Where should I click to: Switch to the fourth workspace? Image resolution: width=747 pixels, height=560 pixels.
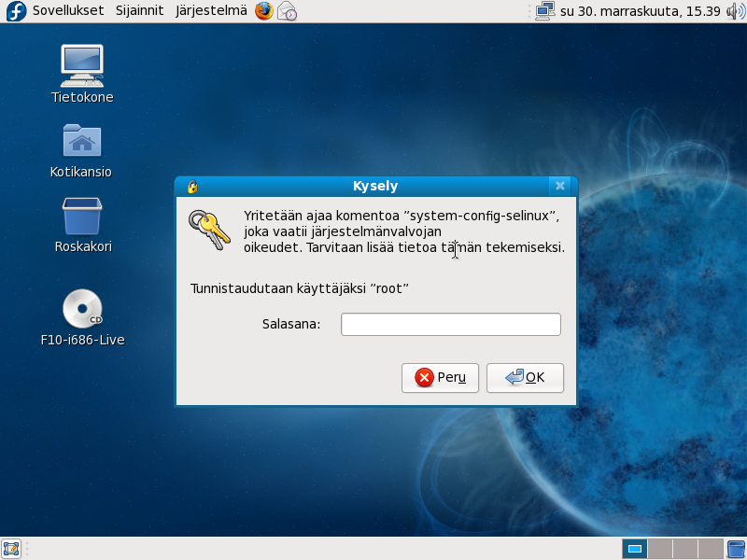[711, 549]
